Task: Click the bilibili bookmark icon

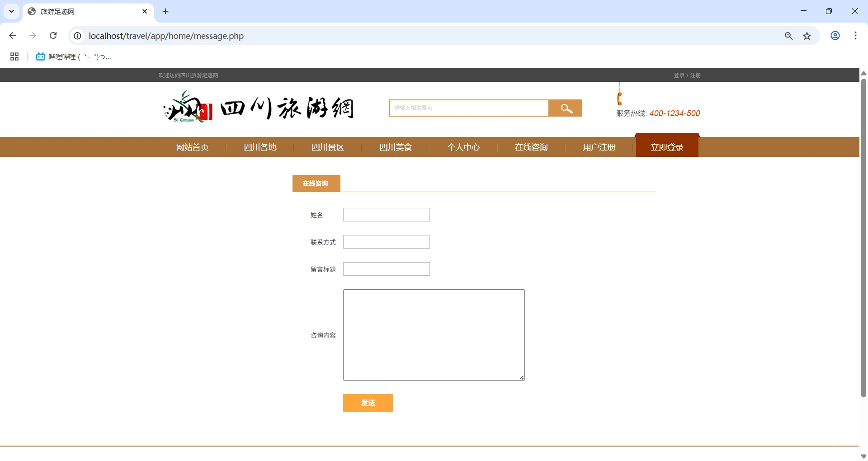Action: (x=40, y=56)
